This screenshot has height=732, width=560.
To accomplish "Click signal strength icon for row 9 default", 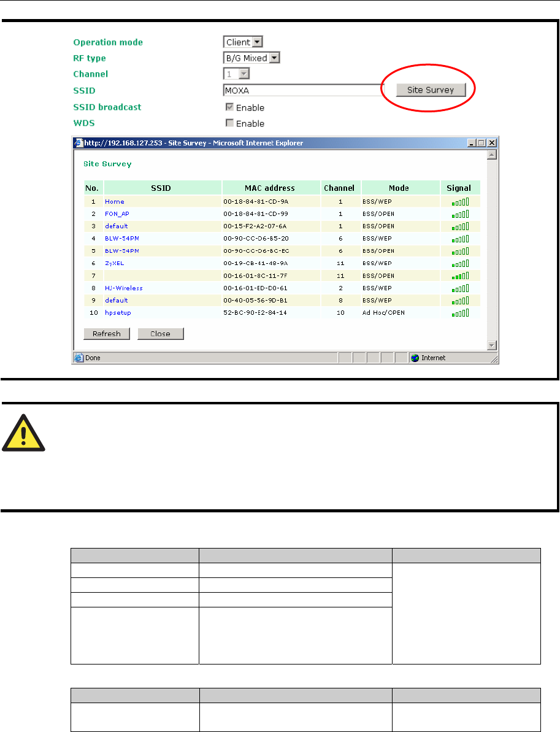I will (460, 300).
